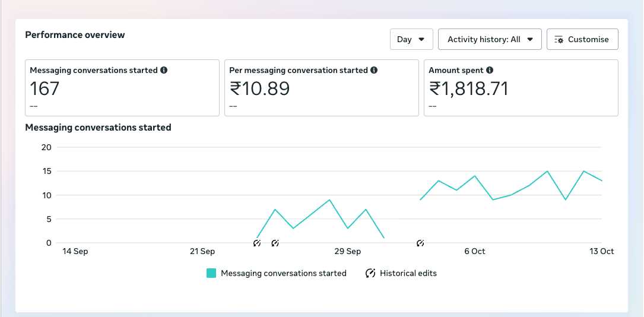This screenshot has height=317, width=644.
Task: Click the chart title above the graph
Action: click(x=98, y=127)
